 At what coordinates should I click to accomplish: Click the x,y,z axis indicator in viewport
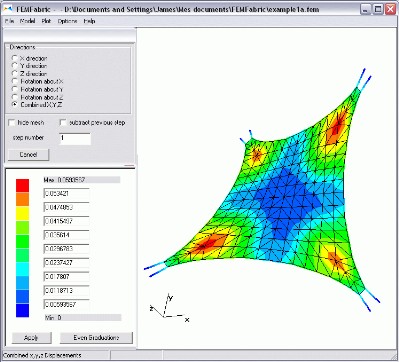[169, 308]
